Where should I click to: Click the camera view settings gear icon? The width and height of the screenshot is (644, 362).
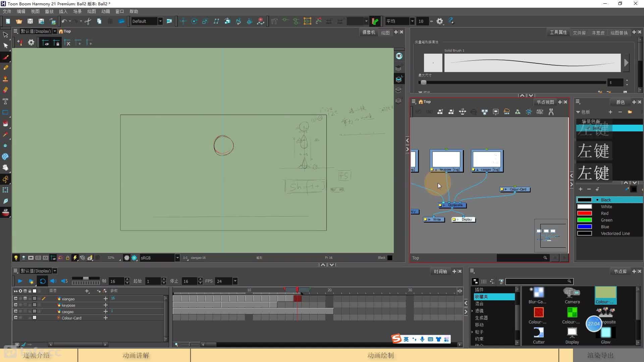click(31, 43)
